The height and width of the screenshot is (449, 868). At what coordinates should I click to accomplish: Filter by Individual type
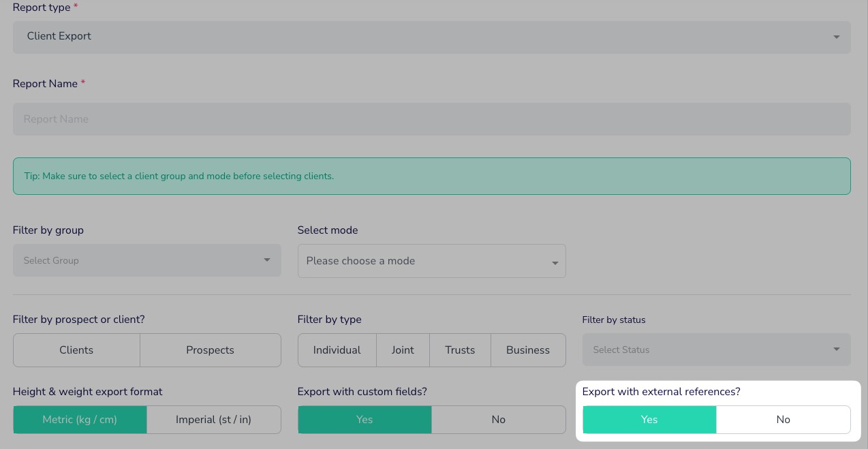337,350
